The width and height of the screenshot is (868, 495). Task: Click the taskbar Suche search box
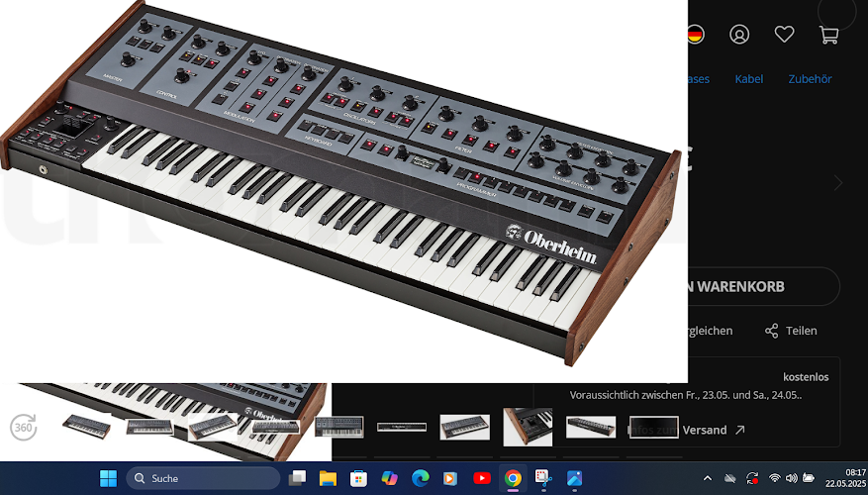coord(203,478)
